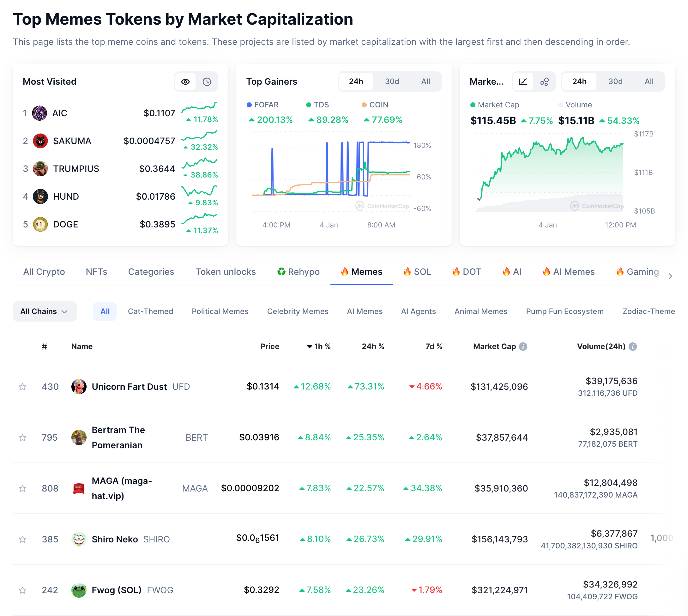Image resolution: width=688 pixels, height=616 pixels.
Task: Switch Most Visited to recently viewed clock view
Action: [x=207, y=81]
